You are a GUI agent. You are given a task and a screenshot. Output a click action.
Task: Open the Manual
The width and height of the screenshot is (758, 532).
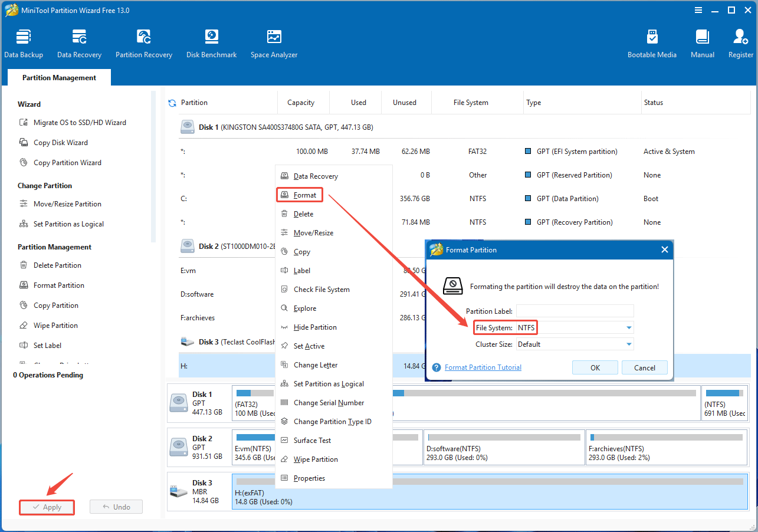point(702,41)
